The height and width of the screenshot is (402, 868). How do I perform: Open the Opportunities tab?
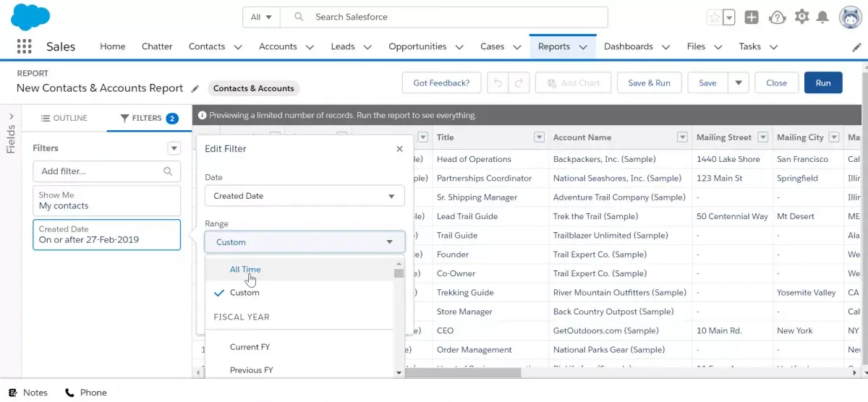click(x=417, y=46)
